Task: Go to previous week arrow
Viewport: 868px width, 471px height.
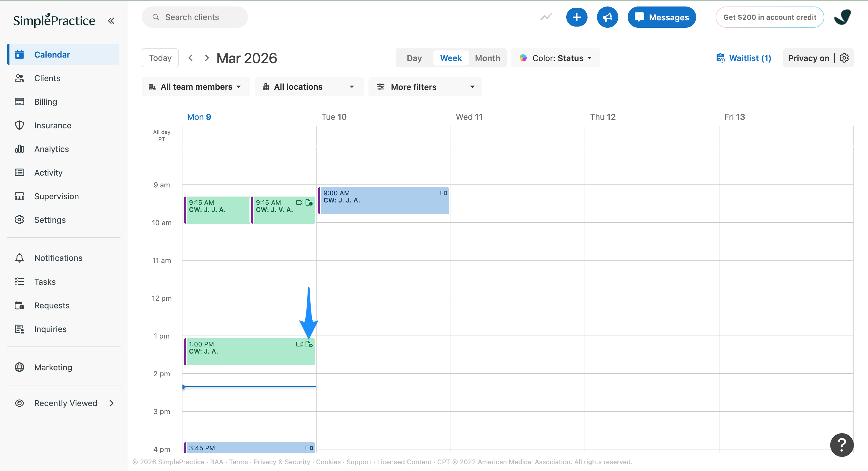Action: point(191,58)
